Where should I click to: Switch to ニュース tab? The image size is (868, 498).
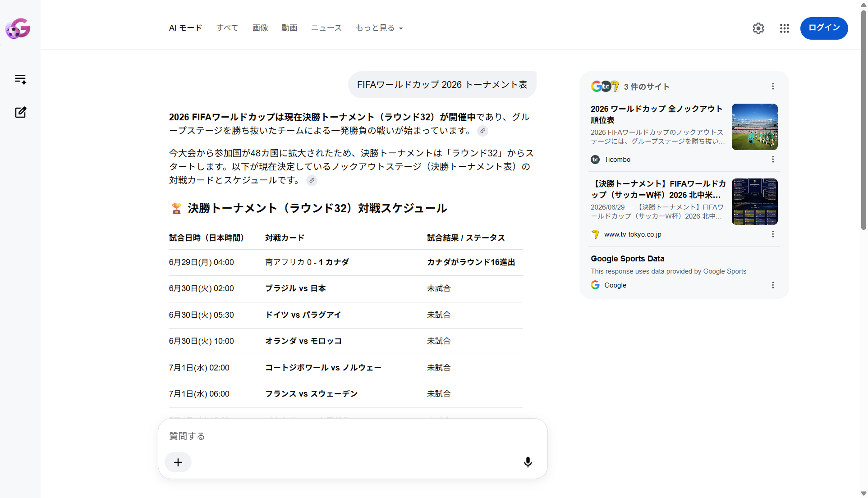(326, 28)
